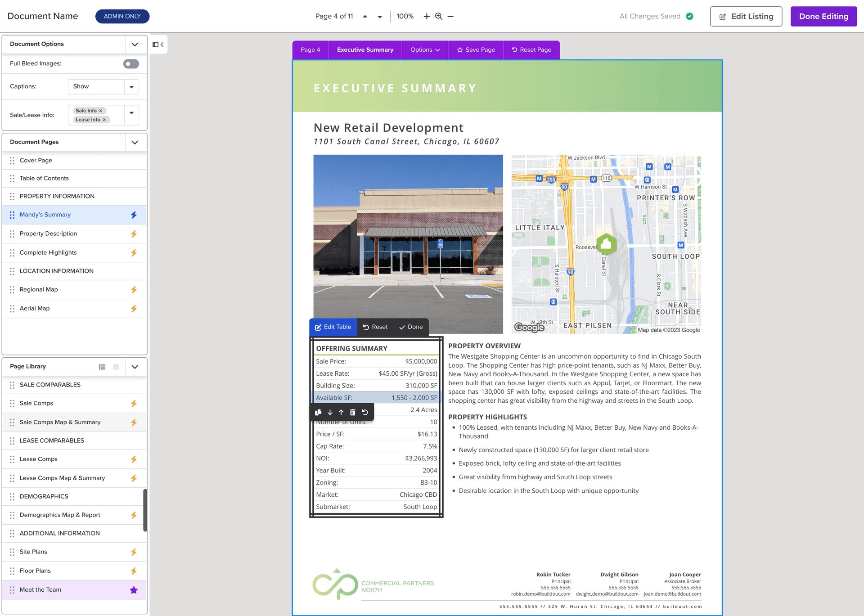864x616 pixels.
Task: Go to next page with down arrow
Action: 380,17
